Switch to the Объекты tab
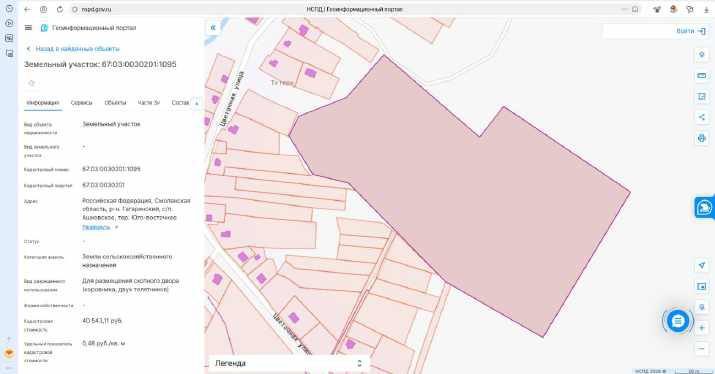 115,103
